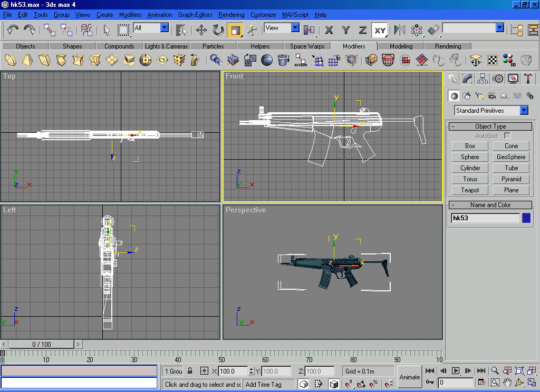540x392 pixels.
Task: Expand the View reference coordinate dropdown
Action: [295, 28]
